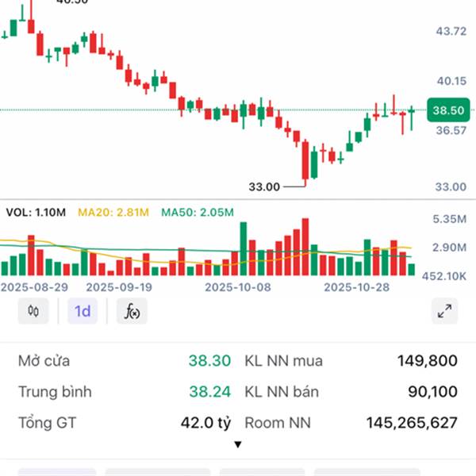The image size is (476, 476).
Task: Click the 2025-09-19 date axis label
Action: coord(119,287)
